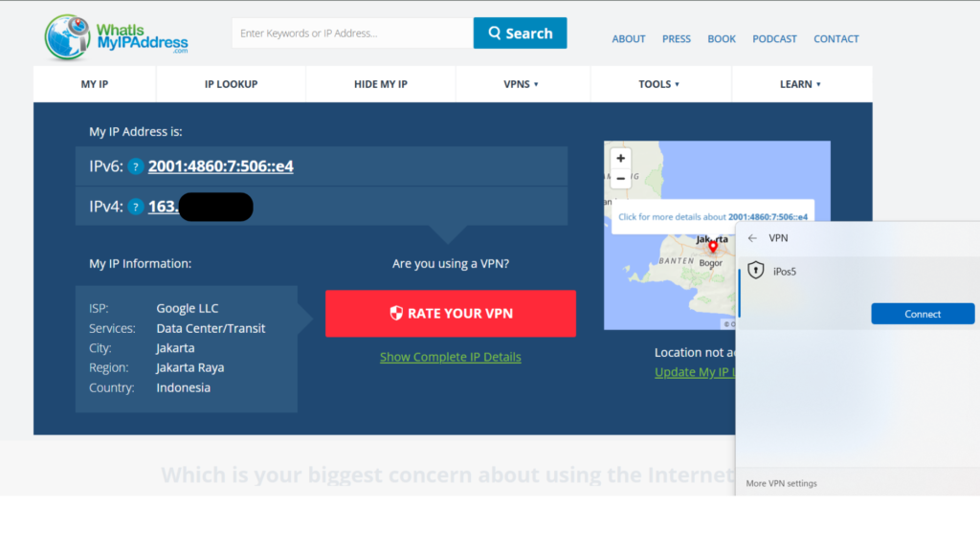Image resolution: width=980 pixels, height=551 pixels.
Task: Open the BOOK link
Action: [722, 38]
